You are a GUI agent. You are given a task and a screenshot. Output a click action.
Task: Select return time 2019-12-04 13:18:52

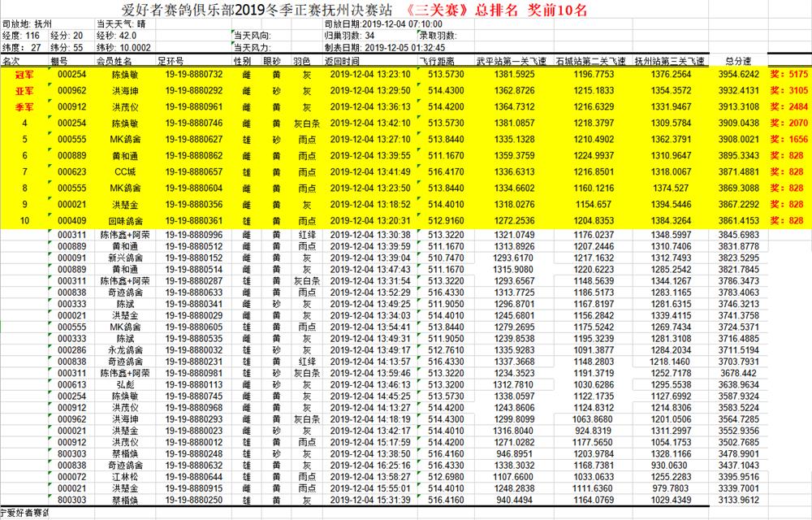pyautogui.click(x=370, y=205)
